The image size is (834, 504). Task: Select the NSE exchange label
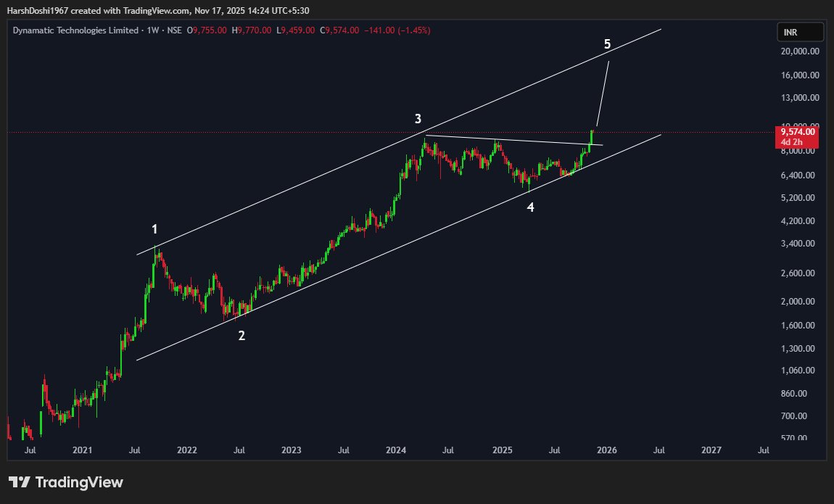click(x=175, y=30)
